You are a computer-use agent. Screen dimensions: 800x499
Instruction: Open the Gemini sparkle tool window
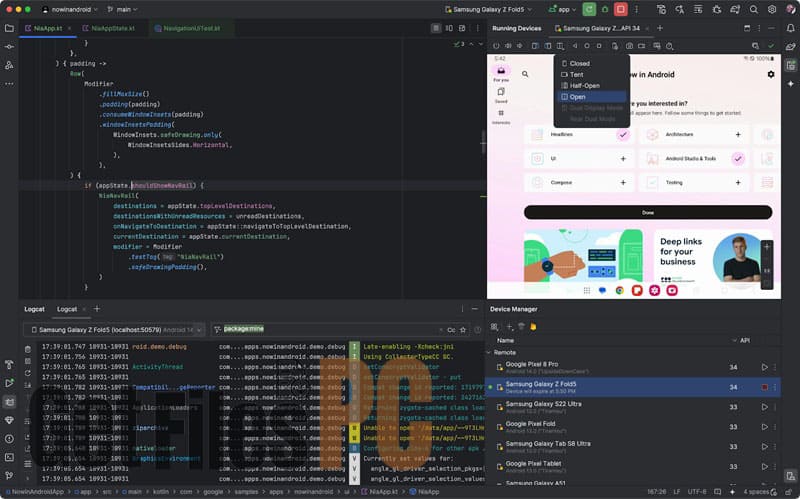pos(790,83)
